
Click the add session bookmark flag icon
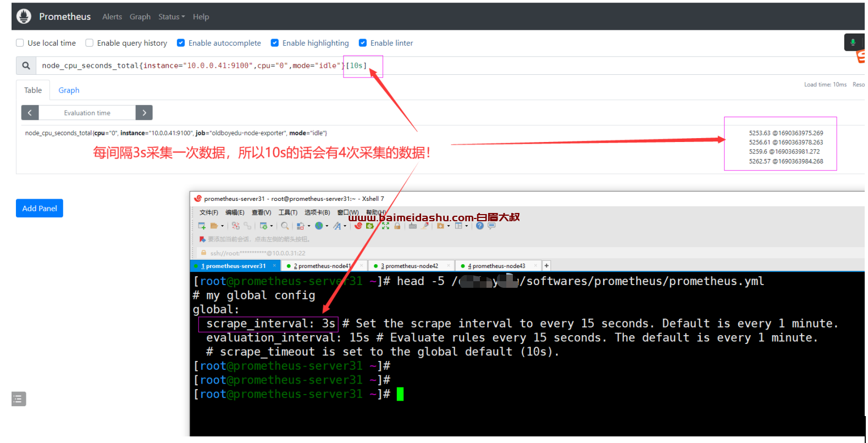pyautogui.click(x=202, y=239)
